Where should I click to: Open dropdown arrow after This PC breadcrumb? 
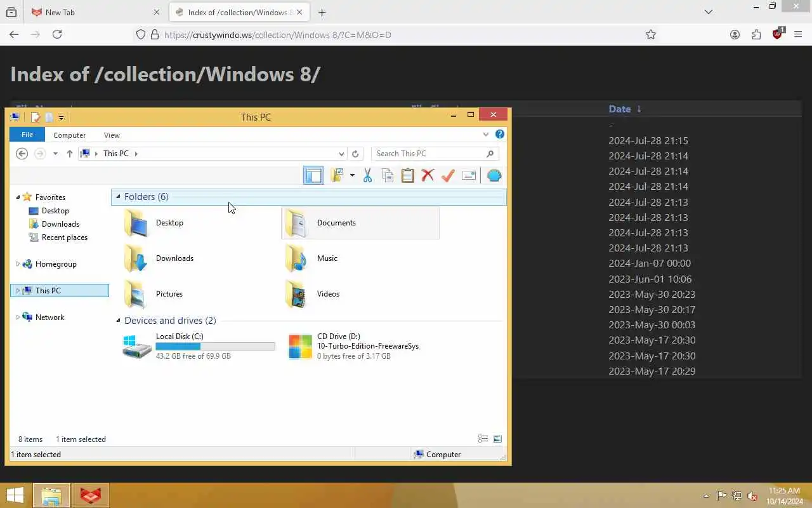click(136, 154)
